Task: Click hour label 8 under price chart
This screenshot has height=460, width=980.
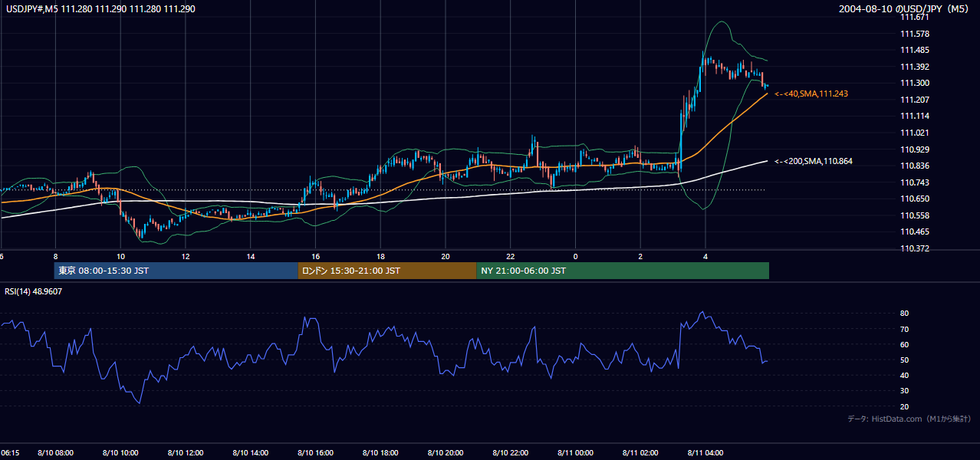Action: point(55,257)
